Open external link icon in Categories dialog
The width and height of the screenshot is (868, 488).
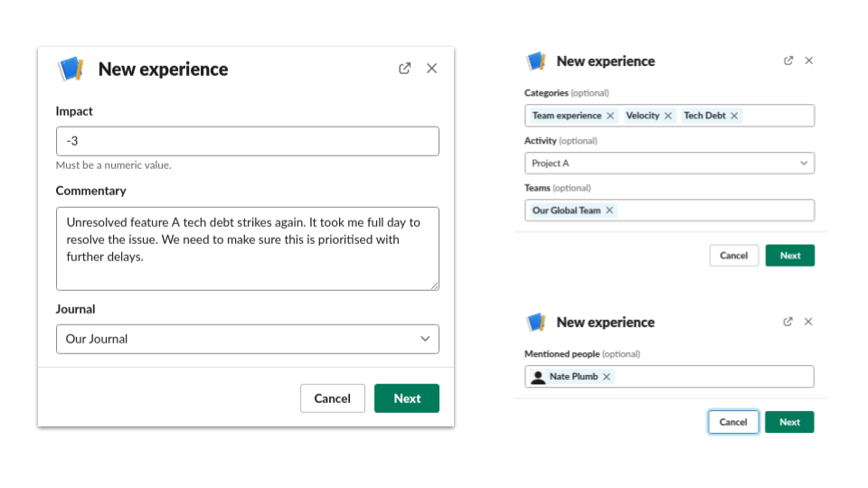pyautogui.click(x=788, y=61)
